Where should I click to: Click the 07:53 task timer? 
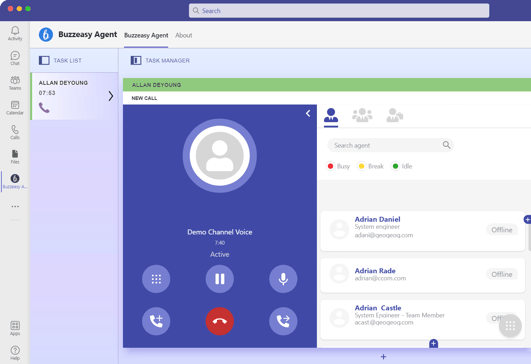tap(47, 93)
